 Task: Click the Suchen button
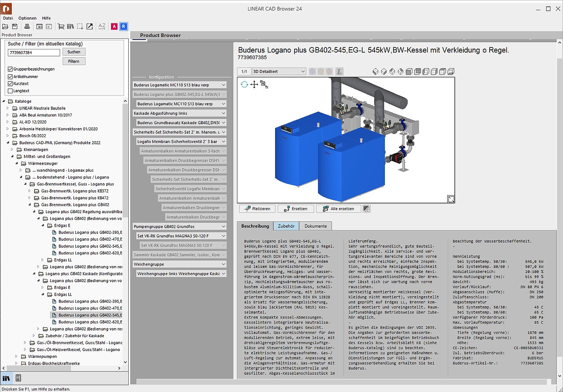pyautogui.click(x=74, y=52)
